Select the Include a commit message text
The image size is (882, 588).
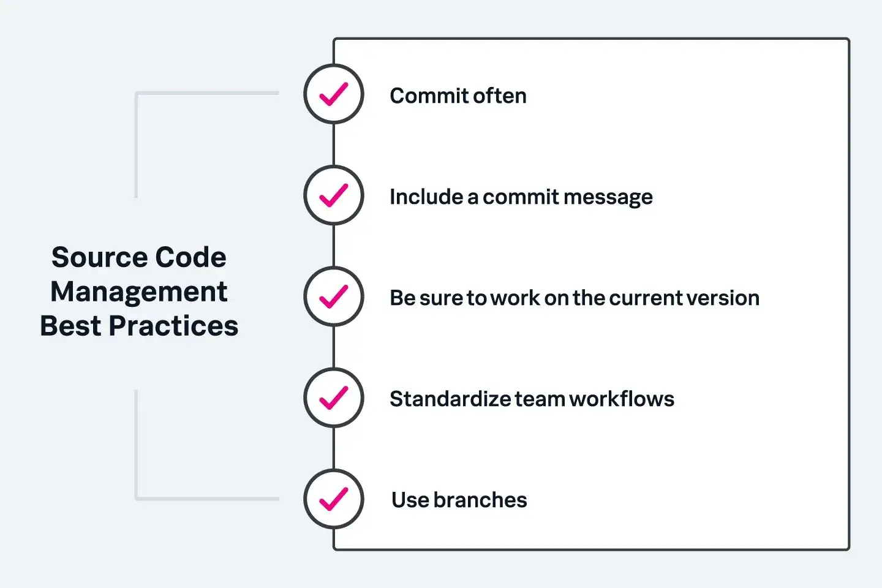[521, 197]
